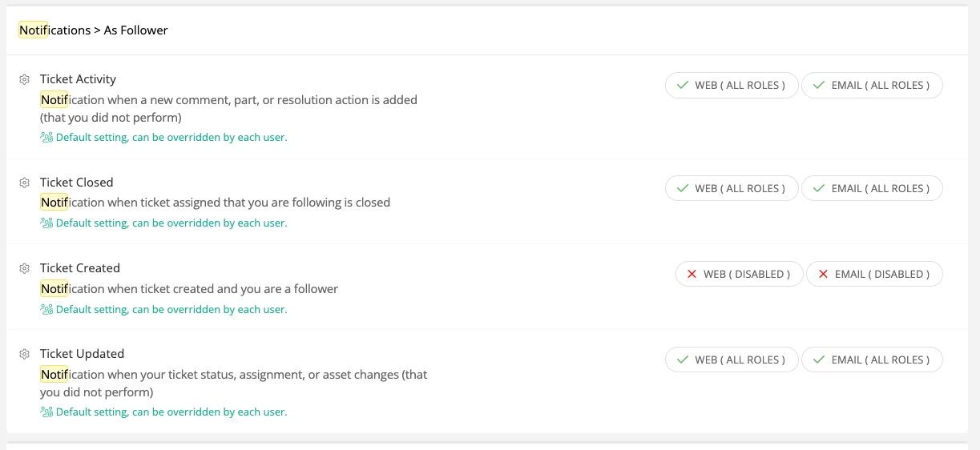
Task: Click the Ticket Activity setting title
Action: [x=78, y=79]
